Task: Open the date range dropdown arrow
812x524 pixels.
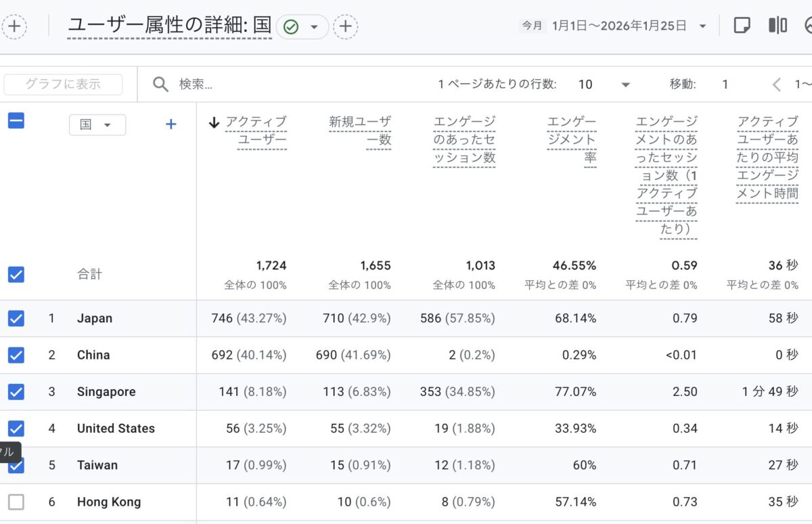Action: click(x=702, y=26)
